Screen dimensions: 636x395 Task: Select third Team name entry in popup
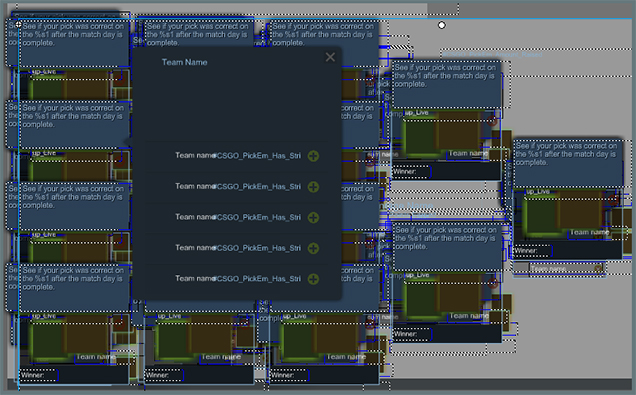(x=195, y=217)
